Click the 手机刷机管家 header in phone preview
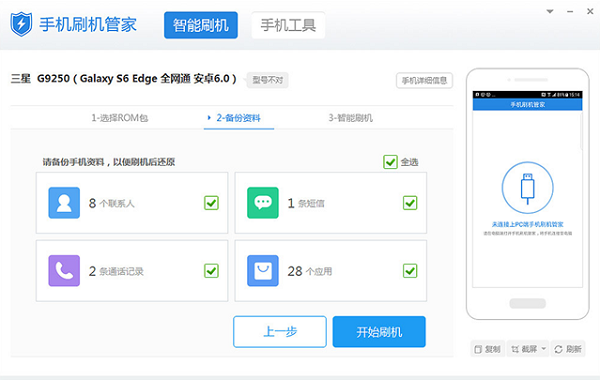Viewport: 600px width, 380px height. coord(527,104)
